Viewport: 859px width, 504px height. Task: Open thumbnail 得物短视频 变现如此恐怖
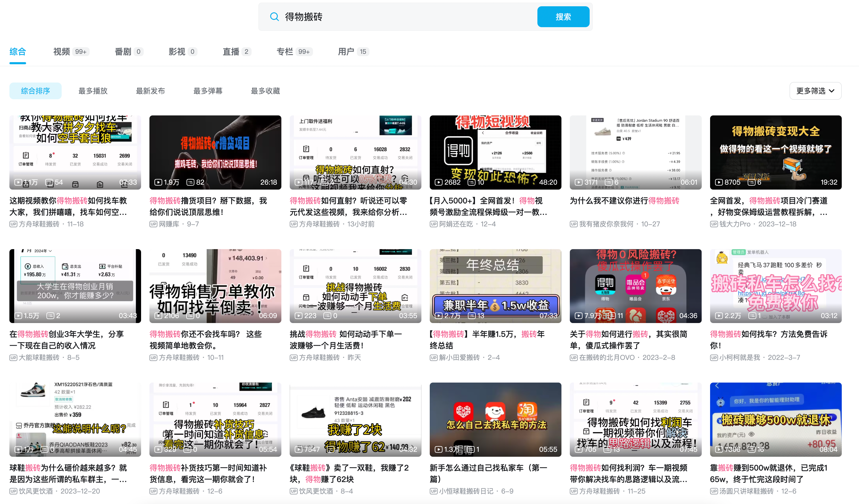click(x=495, y=152)
